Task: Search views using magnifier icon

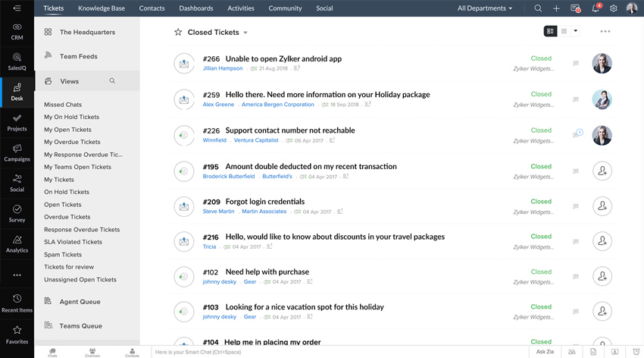Action: 112,81
